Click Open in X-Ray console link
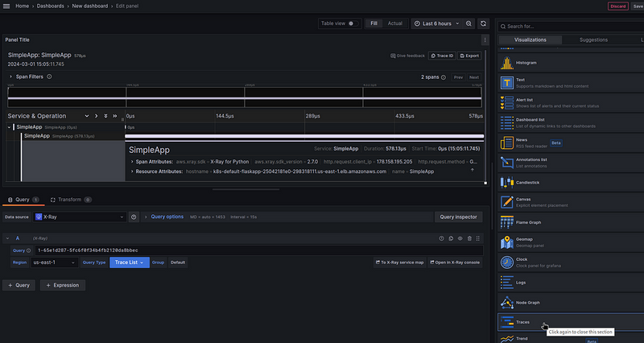This screenshot has height=343, width=644. 455,262
